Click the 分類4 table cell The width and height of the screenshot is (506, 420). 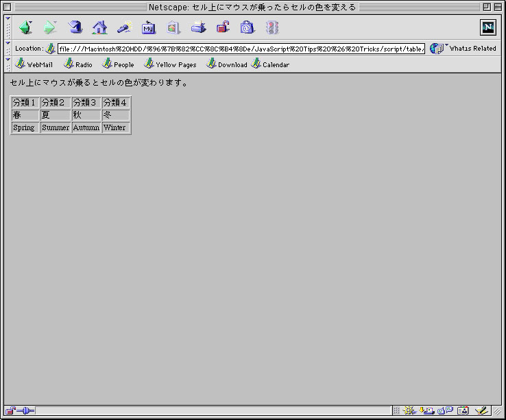pyautogui.click(x=116, y=103)
